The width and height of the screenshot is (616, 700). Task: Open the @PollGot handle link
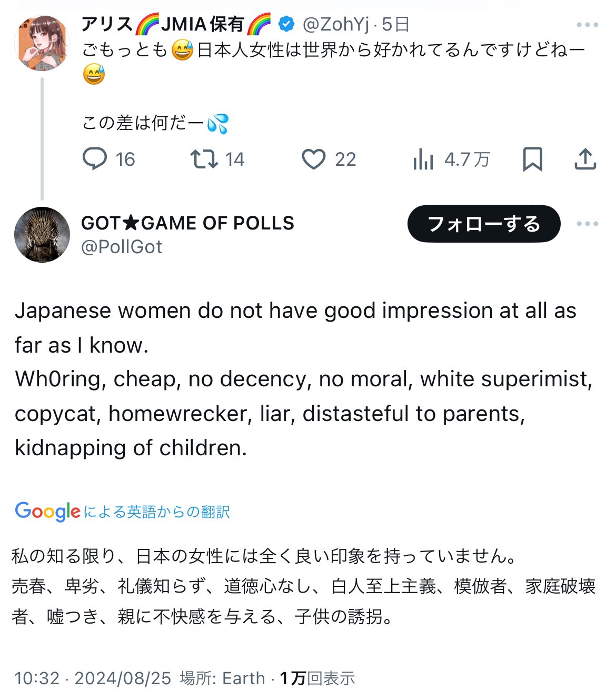[122, 247]
